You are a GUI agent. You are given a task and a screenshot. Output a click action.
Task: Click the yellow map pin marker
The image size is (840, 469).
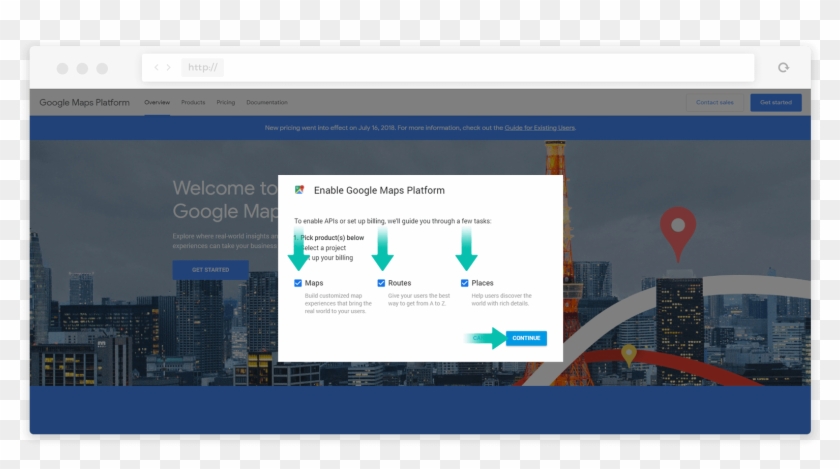[x=628, y=356]
